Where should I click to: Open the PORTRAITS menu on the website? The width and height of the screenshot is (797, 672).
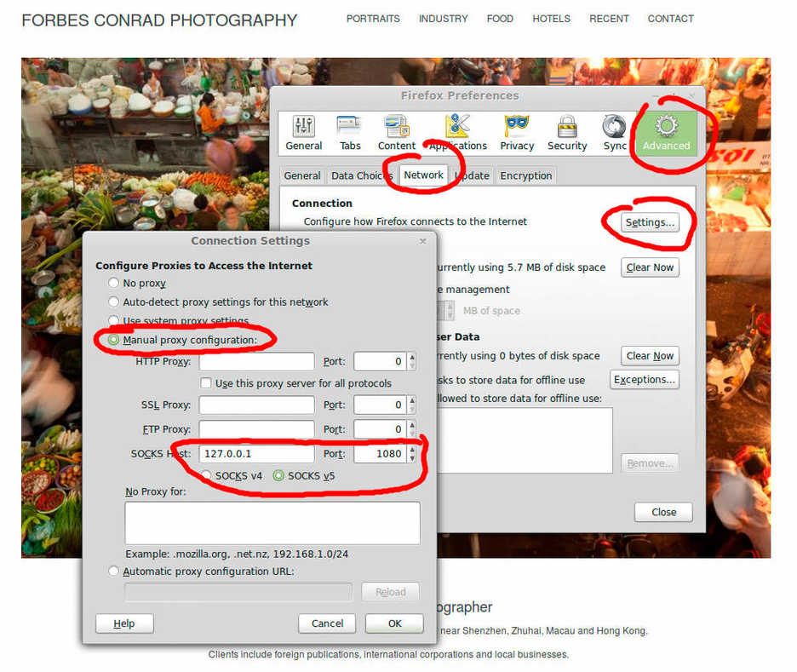[x=373, y=19]
